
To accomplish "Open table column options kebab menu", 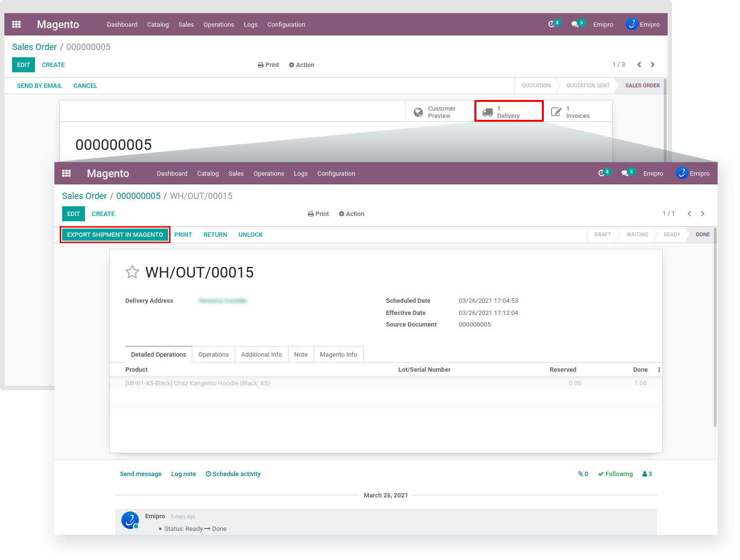I will point(659,370).
